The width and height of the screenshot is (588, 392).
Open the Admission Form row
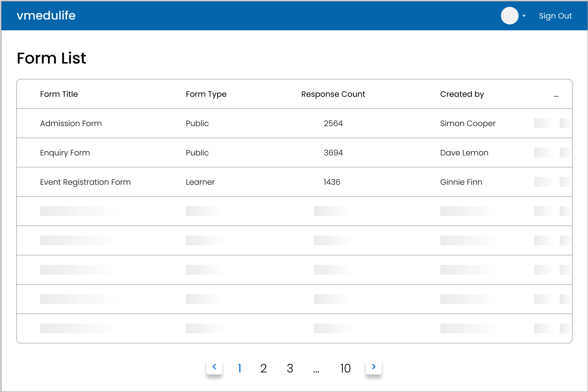71,123
